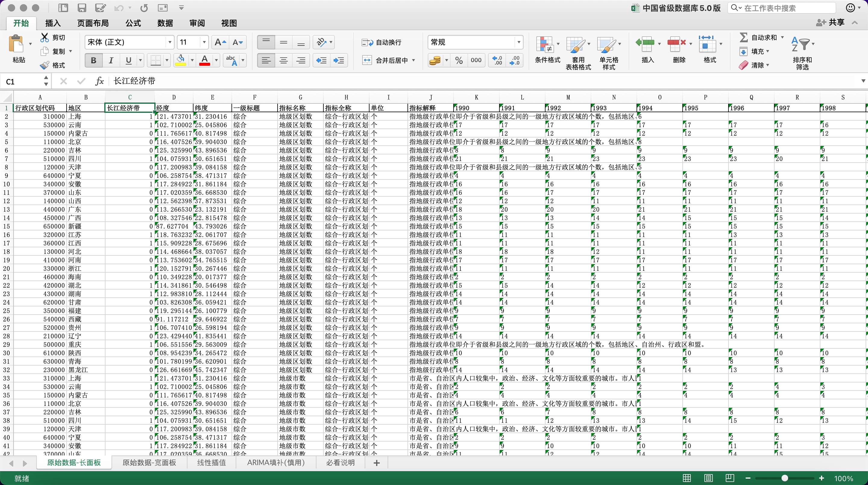This screenshot has width=868, height=485.
Task: Click the format painter brush icon
Action: (45, 65)
